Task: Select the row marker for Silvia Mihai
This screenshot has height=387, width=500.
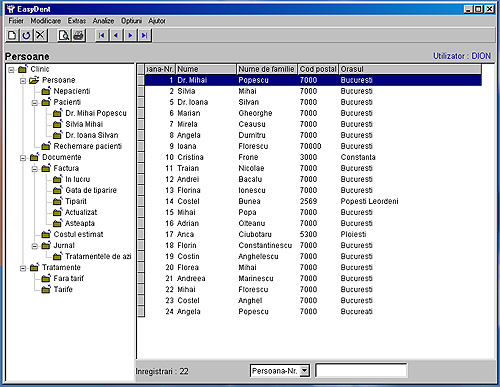Action: [x=141, y=91]
